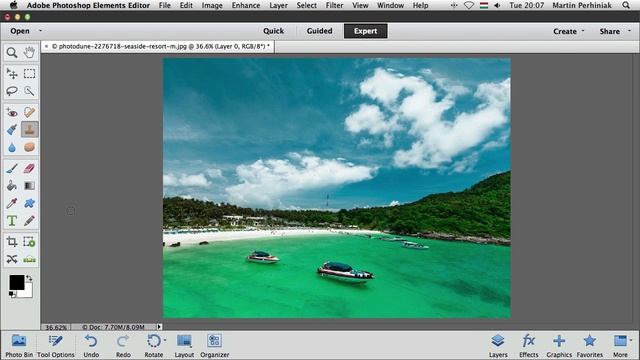640x360 pixels.
Task: Select the Eraser tool
Action: pos(29,168)
